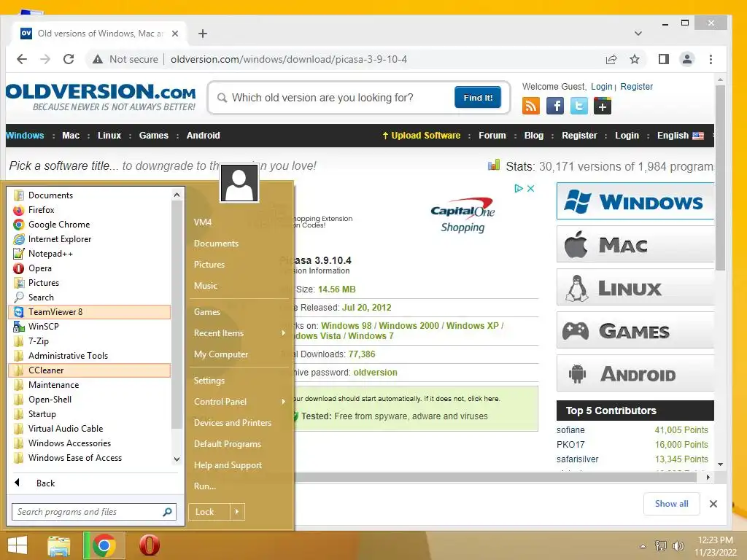Go back to previous page in Chrome
This screenshot has height=560, width=747.
click(x=22, y=59)
